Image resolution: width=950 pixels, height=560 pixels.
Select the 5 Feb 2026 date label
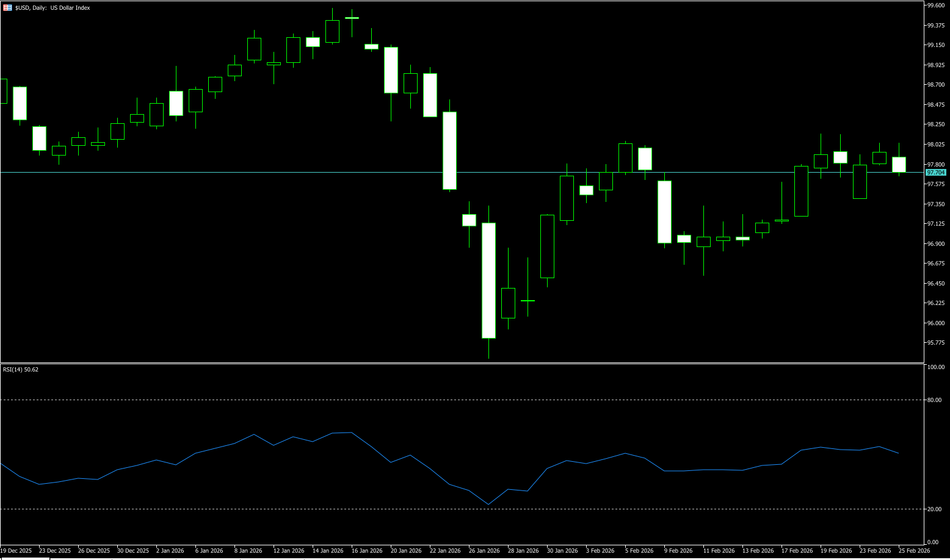(x=638, y=551)
